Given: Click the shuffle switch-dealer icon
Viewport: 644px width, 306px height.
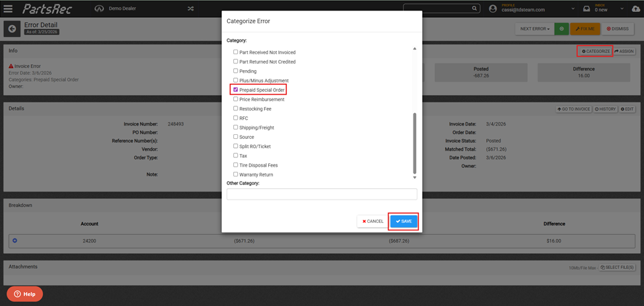Looking at the screenshot, I should click(191, 9).
